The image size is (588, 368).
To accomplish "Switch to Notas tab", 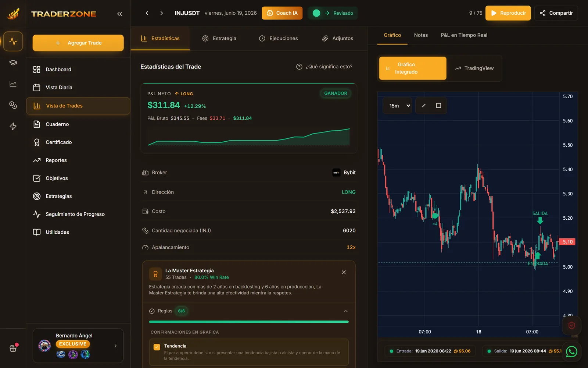I will pos(421,35).
